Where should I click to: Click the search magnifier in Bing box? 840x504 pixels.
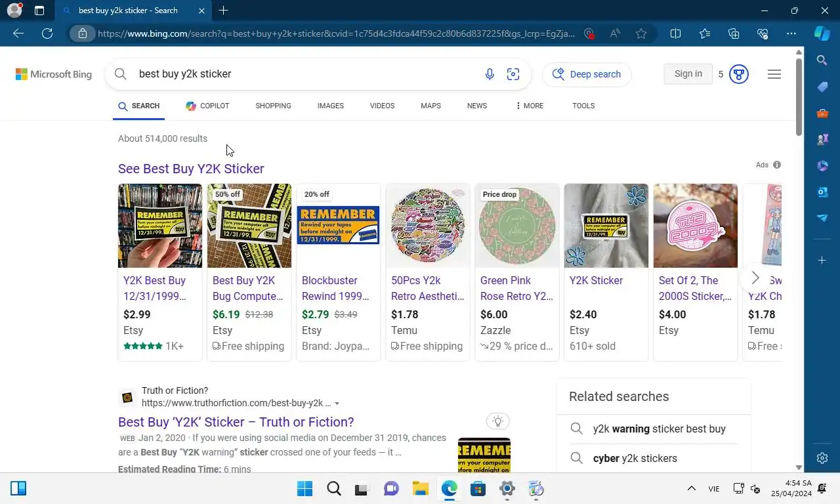click(x=121, y=74)
